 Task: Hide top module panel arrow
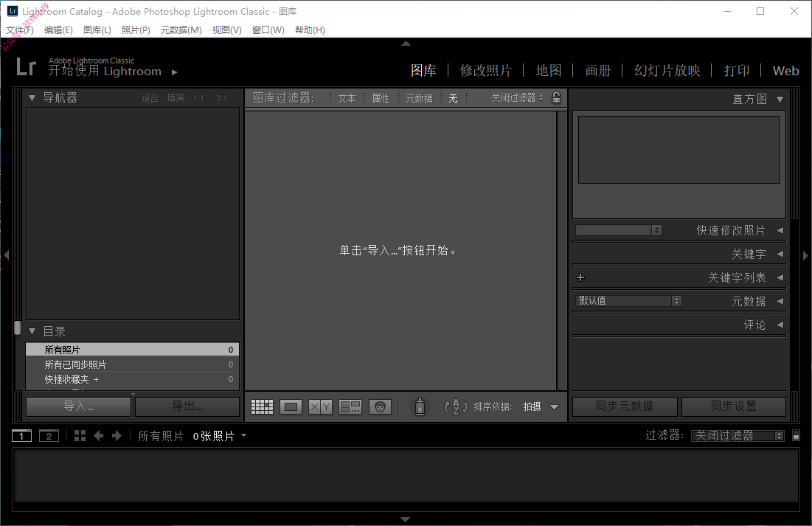406,44
